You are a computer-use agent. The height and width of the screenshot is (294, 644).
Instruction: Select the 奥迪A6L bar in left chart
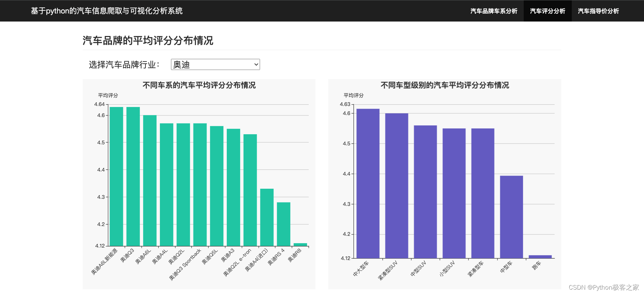150,181
